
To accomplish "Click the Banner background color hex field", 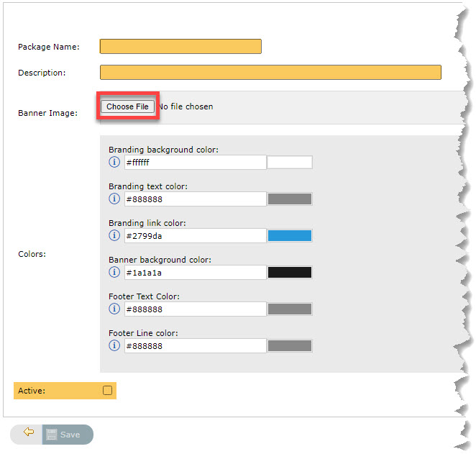I will tap(195, 273).
